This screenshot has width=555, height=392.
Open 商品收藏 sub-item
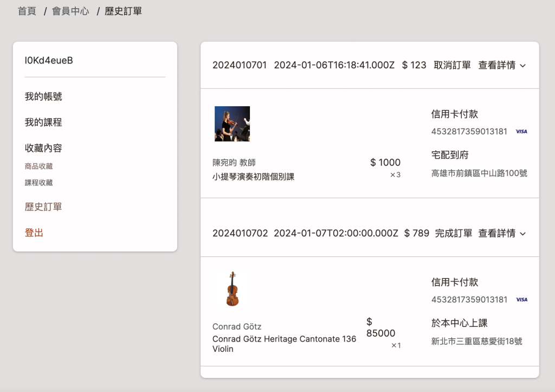38,166
